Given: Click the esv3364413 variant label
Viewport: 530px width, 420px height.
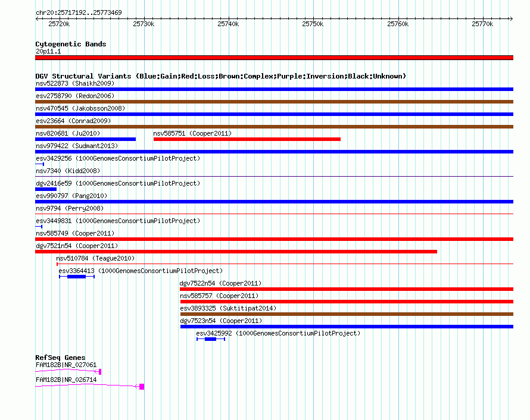Looking at the screenshot, I should 141,271.
